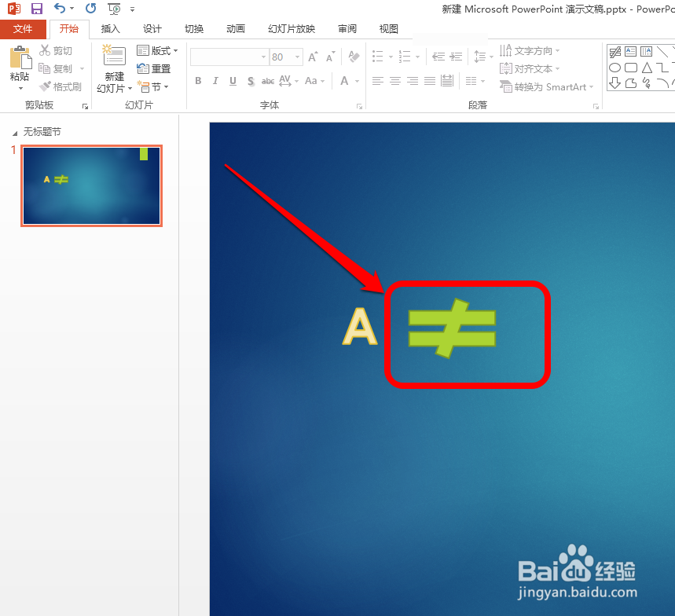This screenshot has width=675, height=616.
Task: Open font dialog launcher
Action: click(359, 106)
